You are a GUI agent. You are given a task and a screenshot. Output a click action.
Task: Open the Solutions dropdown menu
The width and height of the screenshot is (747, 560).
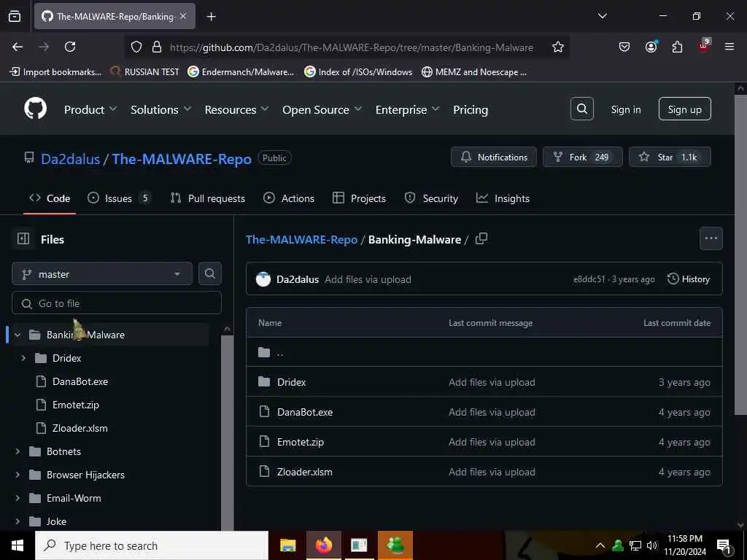[160, 109]
